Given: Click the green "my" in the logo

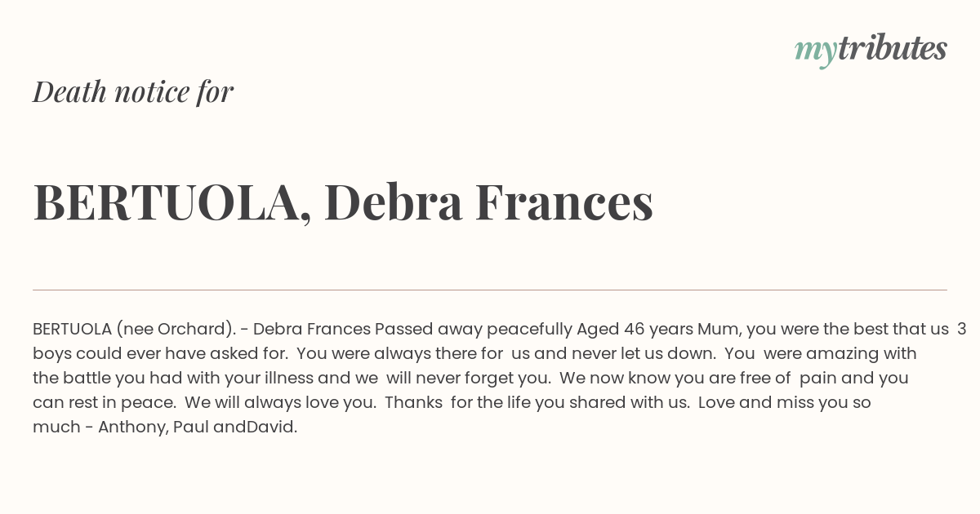Looking at the screenshot, I should [816, 54].
